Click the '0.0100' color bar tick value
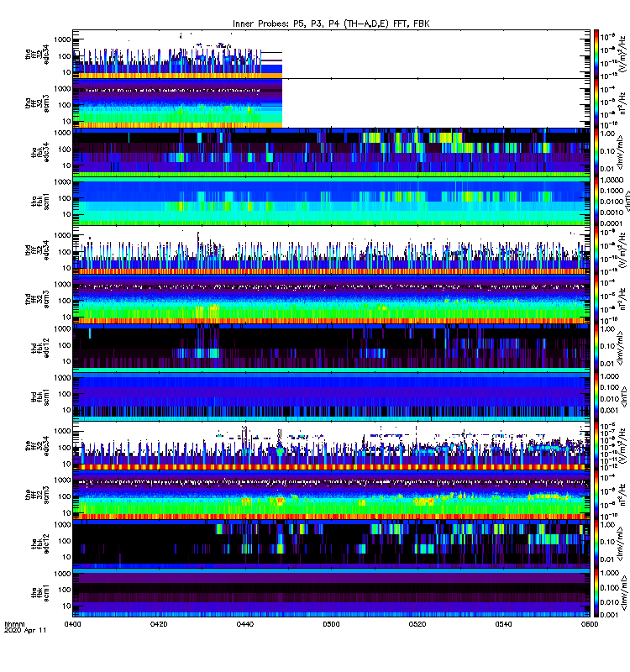The height and width of the screenshot is (672, 630). [612, 202]
